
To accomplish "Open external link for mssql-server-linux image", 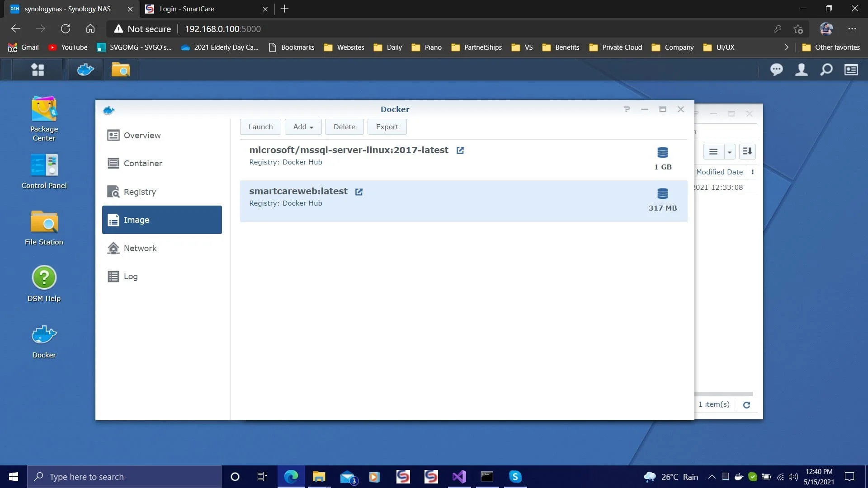I will [x=460, y=150].
